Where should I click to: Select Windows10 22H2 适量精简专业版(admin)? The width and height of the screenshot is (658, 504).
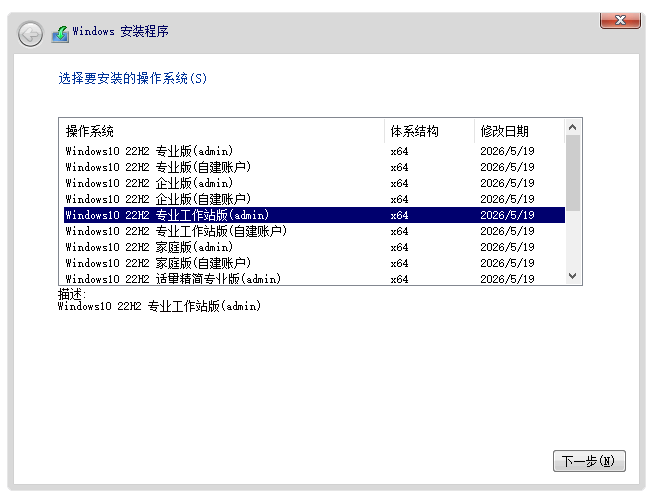coord(314,278)
